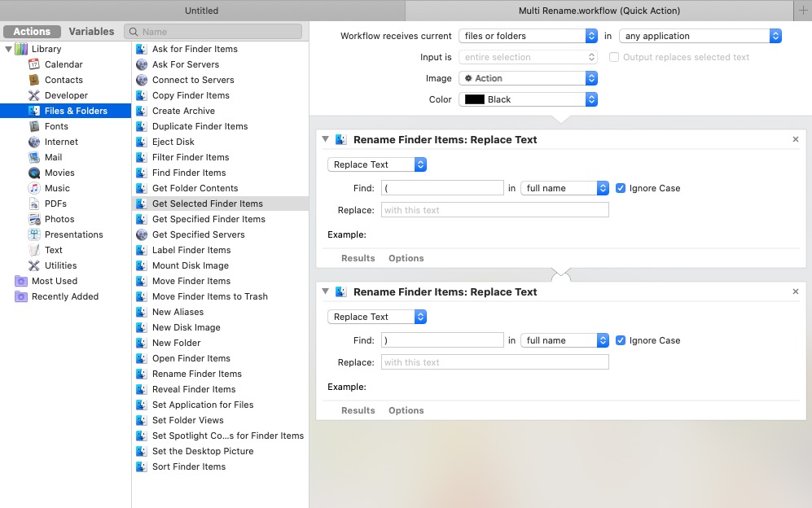The height and width of the screenshot is (508, 812).
Task: Select the Music library icon
Action: [x=34, y=188]
